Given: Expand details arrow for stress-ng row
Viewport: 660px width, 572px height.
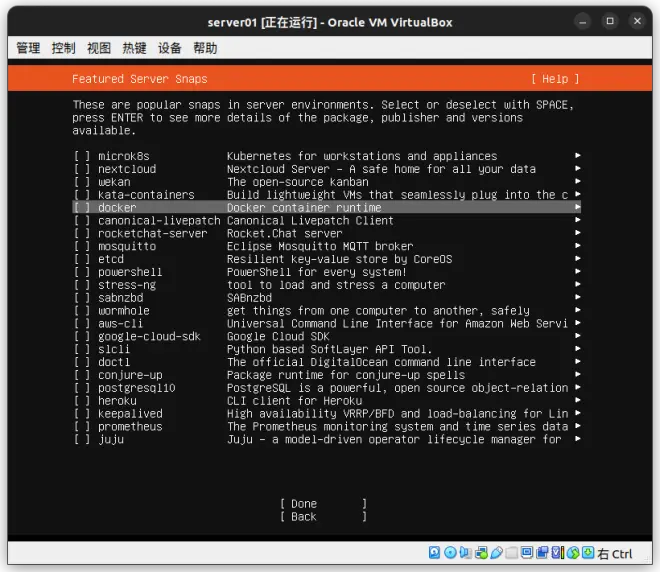Looking at the screenshot, I should (578, 285).
